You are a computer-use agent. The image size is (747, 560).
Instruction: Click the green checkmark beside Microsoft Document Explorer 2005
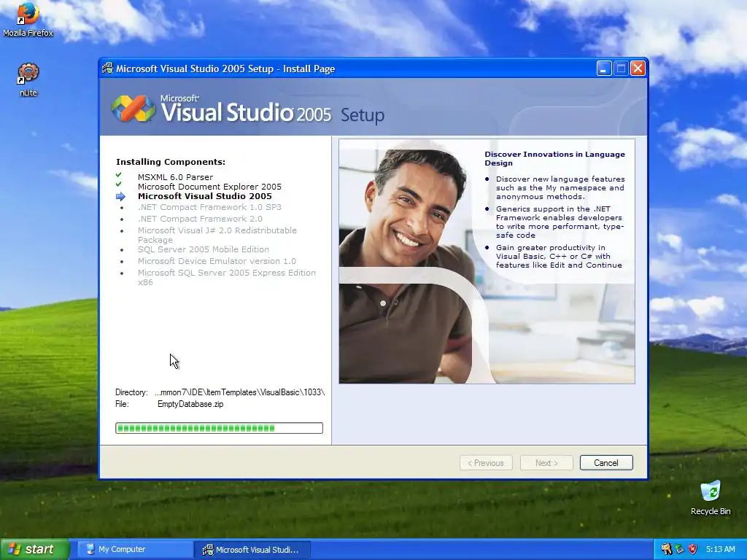[x=119, y=184]
